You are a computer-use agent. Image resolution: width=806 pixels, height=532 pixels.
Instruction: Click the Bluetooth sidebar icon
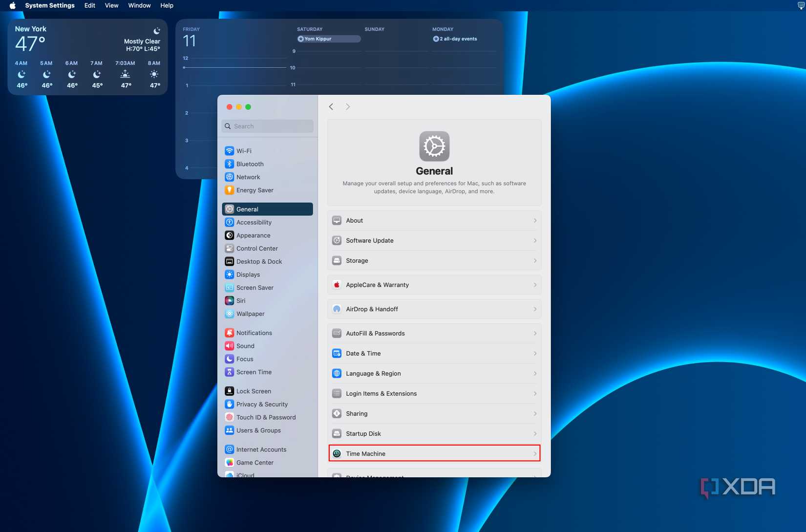229,164
